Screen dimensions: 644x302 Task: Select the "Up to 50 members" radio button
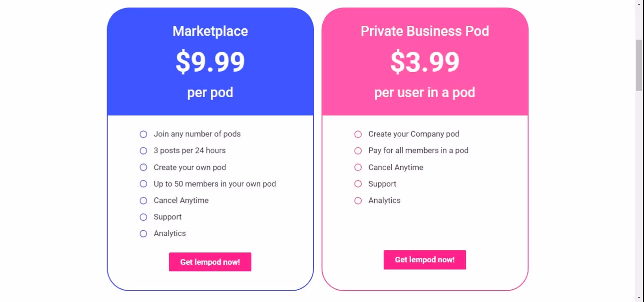(x=143, y=184)
